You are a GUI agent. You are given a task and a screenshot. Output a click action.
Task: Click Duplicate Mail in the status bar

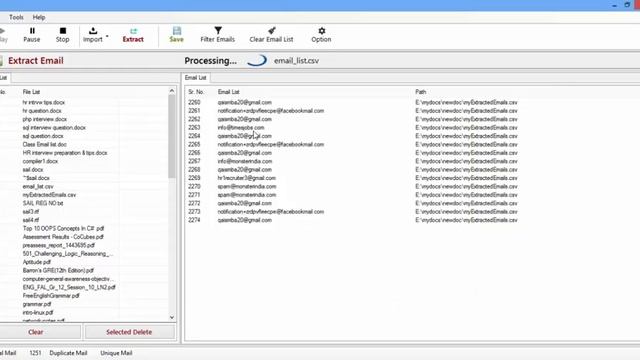tap(68, 353)
